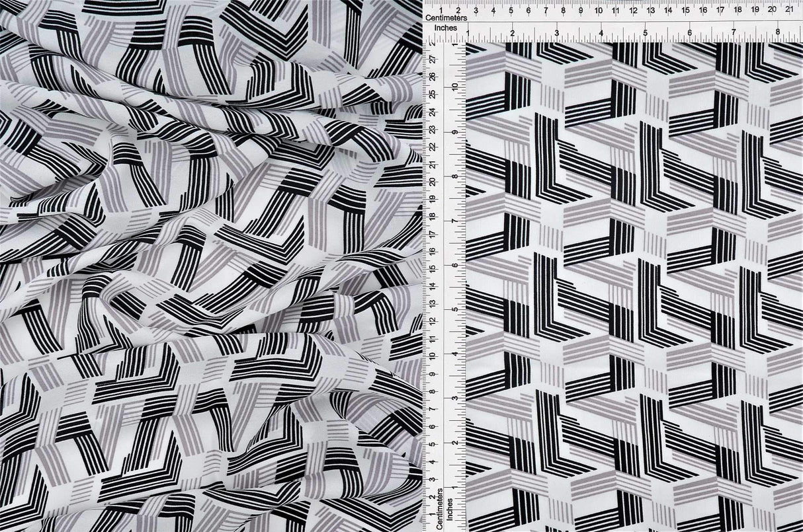This screenshot has width=803, height=532.
Task: Select the number 21 on the centimeter ruler
Action: coord(790,9)
